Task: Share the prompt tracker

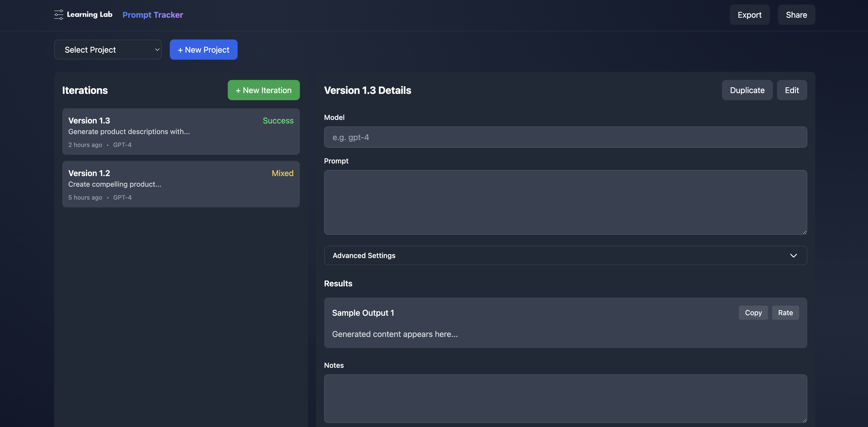Action: pos(796,15)
